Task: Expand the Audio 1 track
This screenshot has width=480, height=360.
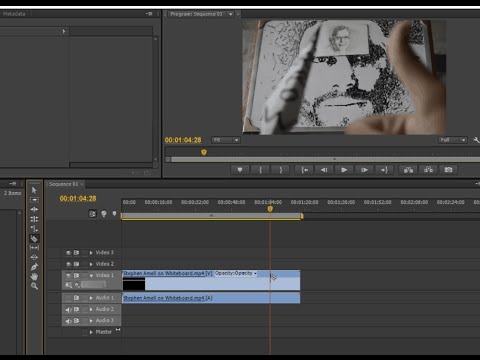Action: (91, 298)
